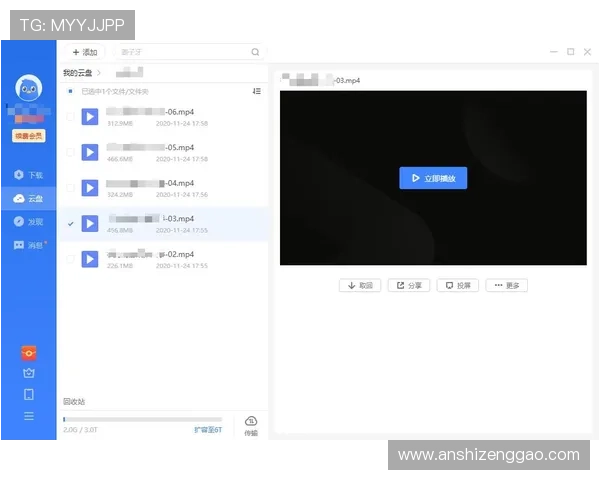The width and height of the screenshot is (600, 480).
Task: Click the play icon of the -06.mp4 file
Action: pyautogui.click(x=89, y=117)
